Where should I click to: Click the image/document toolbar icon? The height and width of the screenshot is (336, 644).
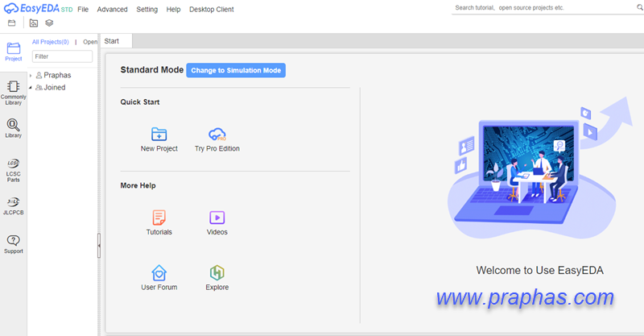point(34,23)
